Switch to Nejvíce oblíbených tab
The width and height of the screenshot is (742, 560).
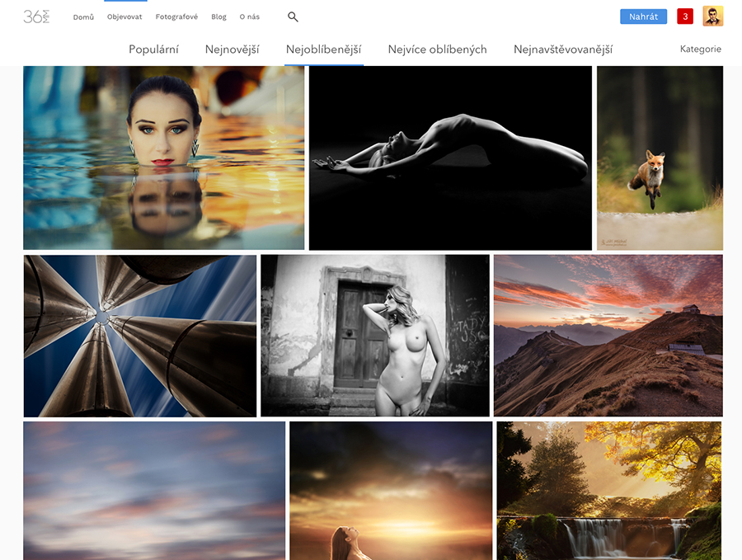[437, 49]
